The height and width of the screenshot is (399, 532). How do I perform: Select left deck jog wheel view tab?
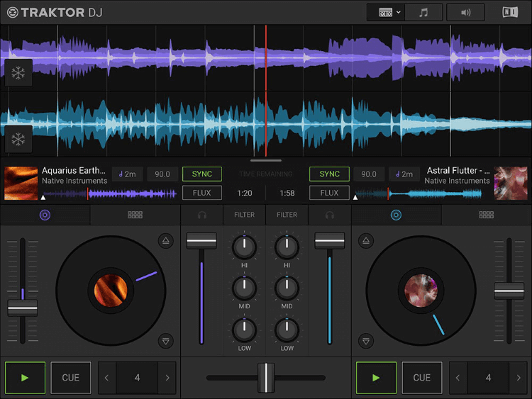[x=45, y=215]
